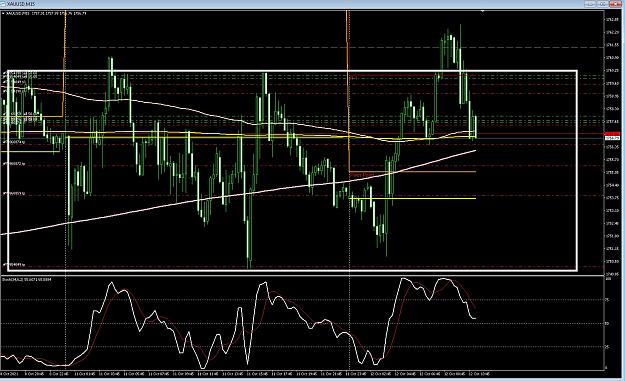Viewport: 625px width, 381px height.
Task: Click the gray current bid price label
Action: pyautogui.click(x=612, y=138)
